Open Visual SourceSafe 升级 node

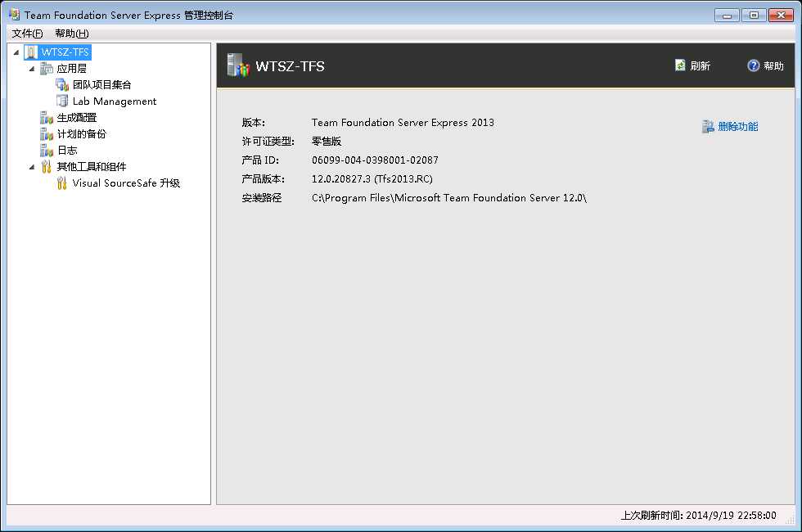126,183
